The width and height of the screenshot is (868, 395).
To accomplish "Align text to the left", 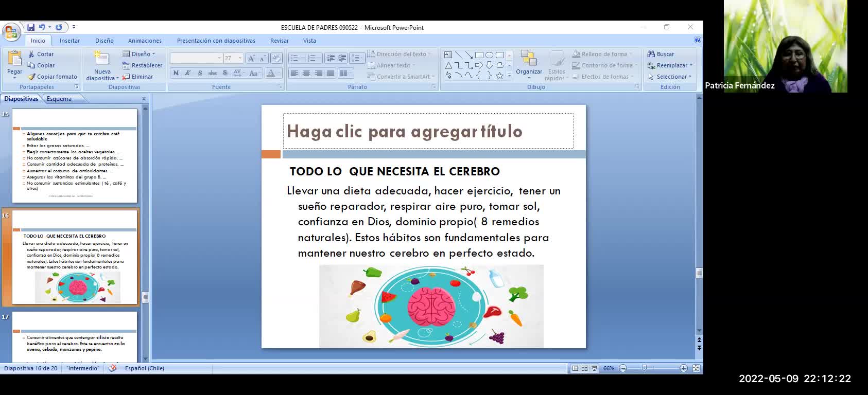I will (294, 73).
